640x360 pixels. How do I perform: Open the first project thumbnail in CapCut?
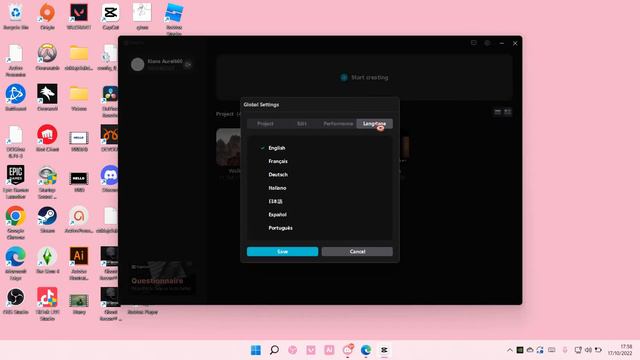229,148
